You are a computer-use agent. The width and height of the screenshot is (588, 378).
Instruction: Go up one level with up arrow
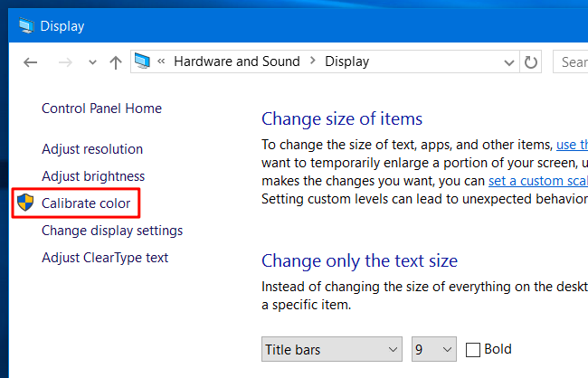[x=115, y=62]
